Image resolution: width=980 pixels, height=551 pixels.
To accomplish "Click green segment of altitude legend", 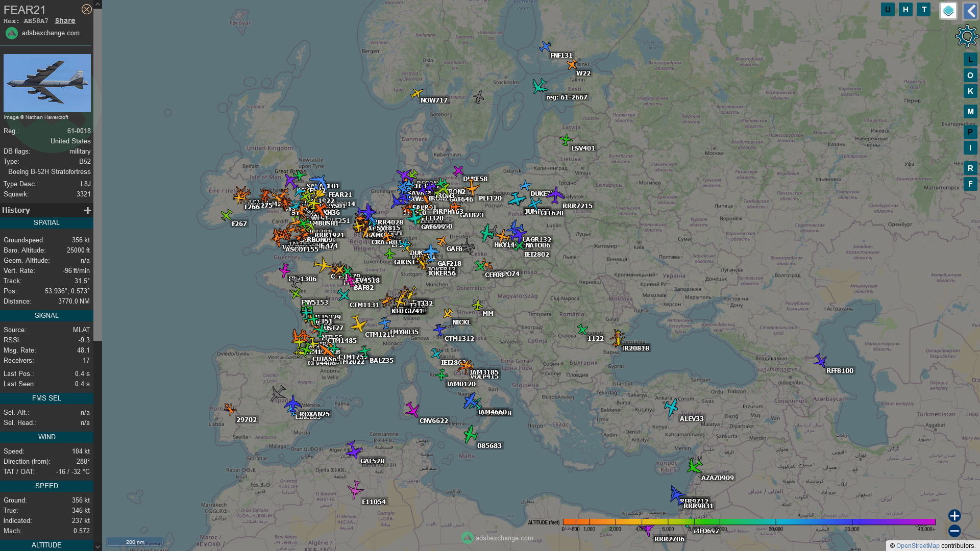I will pyautogui.click(x=707, y=522).
